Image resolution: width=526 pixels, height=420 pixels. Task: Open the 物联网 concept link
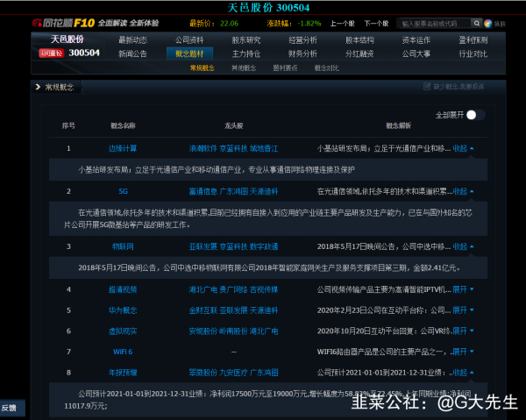pos(123,246)
